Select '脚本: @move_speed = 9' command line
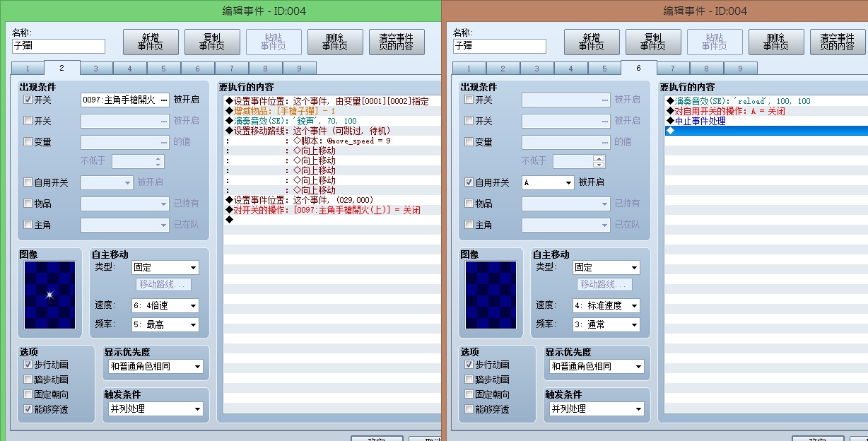Screen dimensions: 868x441 coord(332,141)
